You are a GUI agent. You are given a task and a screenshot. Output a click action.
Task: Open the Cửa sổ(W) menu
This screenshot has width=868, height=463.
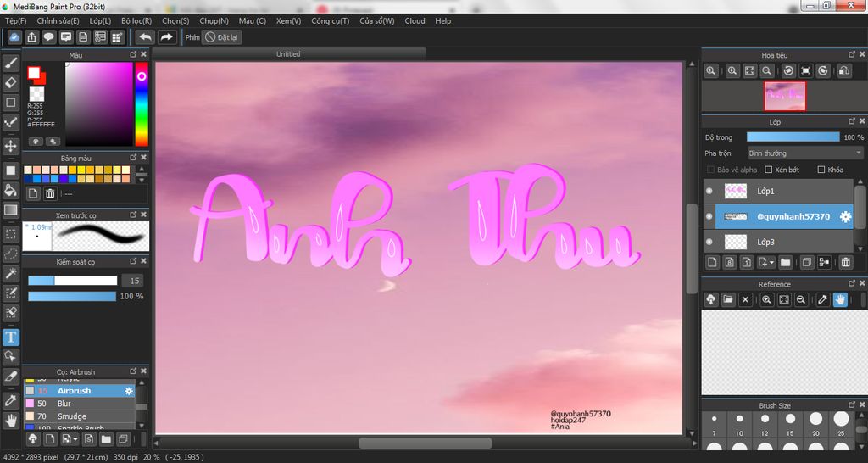(377, 20)
